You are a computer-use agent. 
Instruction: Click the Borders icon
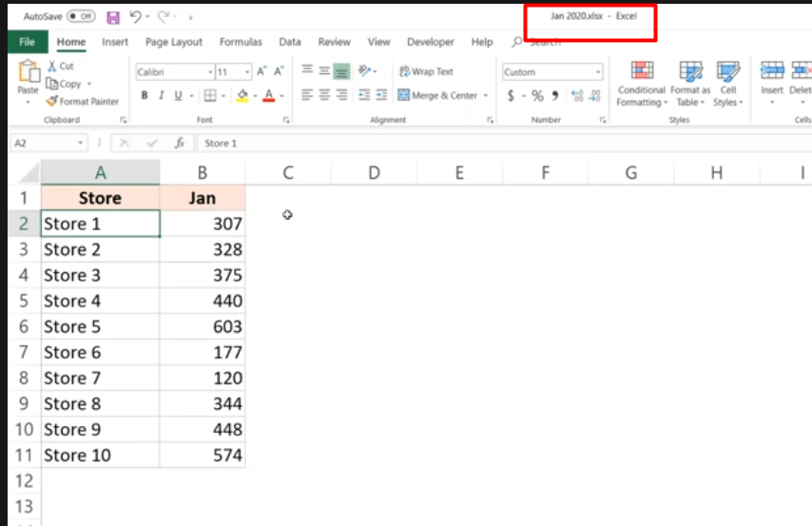(x=210, y=95)
